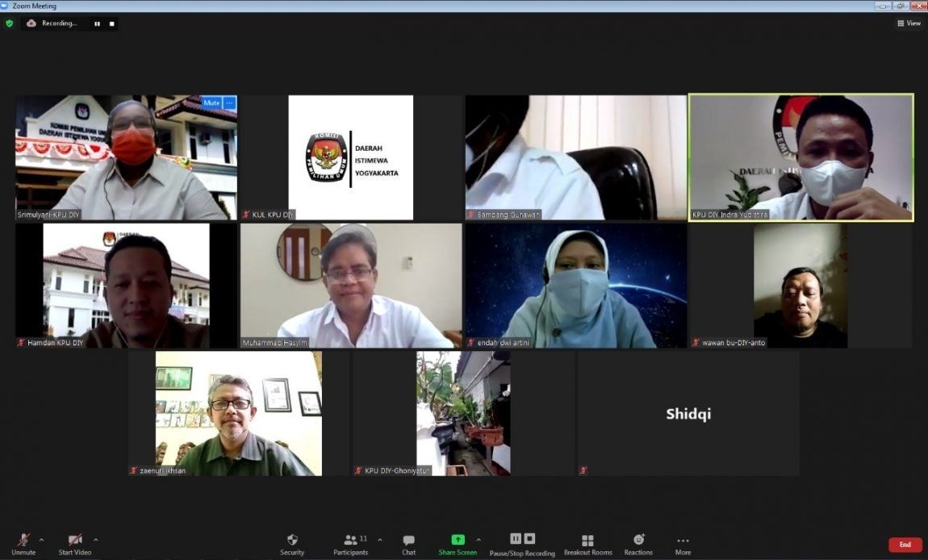Open the View layout menu
Screen dimensions: 928x560
(909, 23)
